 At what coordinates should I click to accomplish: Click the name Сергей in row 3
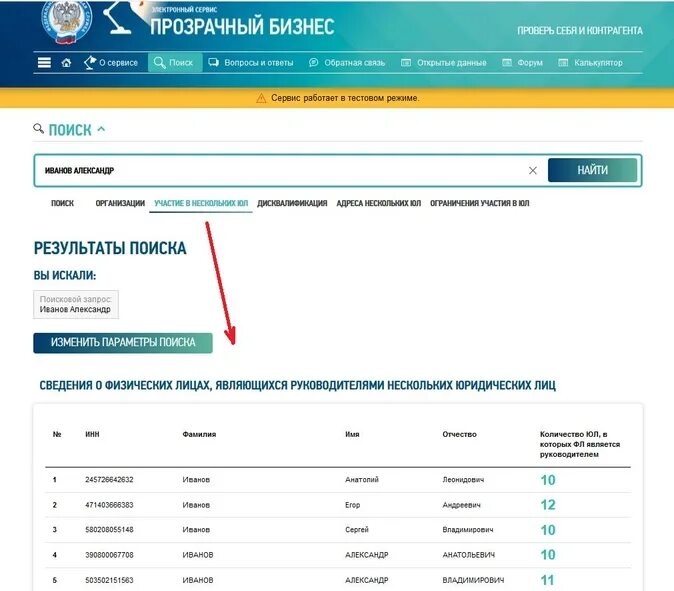click(357, 530)
